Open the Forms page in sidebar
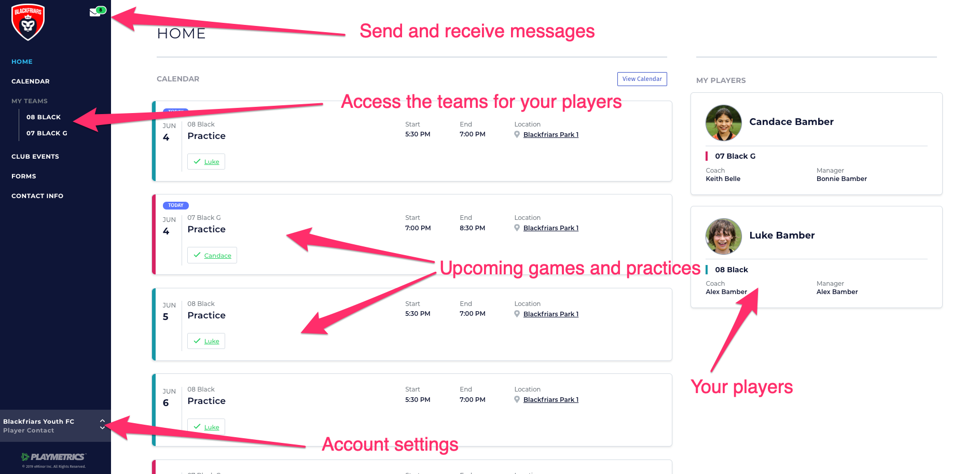 pos(24,176)
